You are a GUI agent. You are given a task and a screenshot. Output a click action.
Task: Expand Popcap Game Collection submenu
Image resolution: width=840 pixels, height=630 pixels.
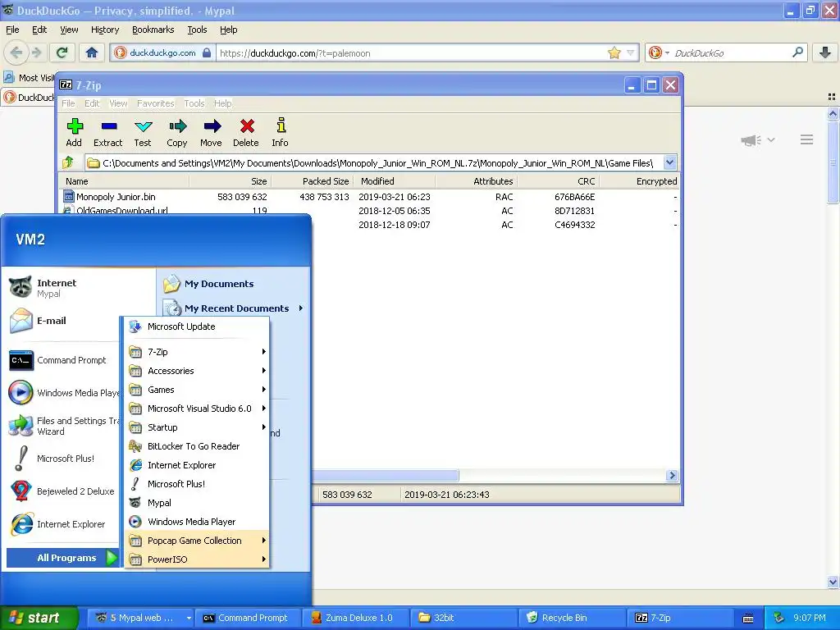(x=197, y=541)
